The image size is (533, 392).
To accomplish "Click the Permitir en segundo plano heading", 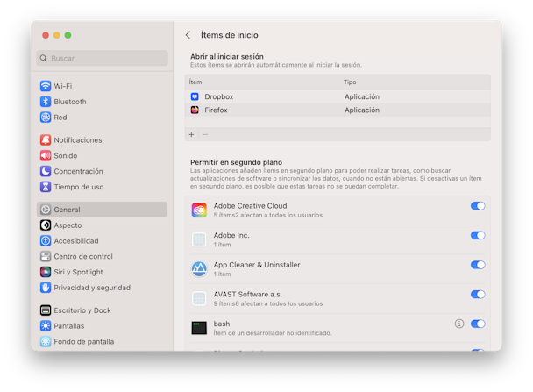I will click(x=236, y=162).
